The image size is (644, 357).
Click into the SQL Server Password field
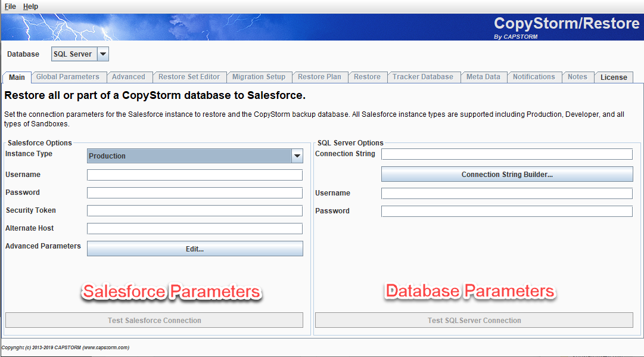click(507, 211)
